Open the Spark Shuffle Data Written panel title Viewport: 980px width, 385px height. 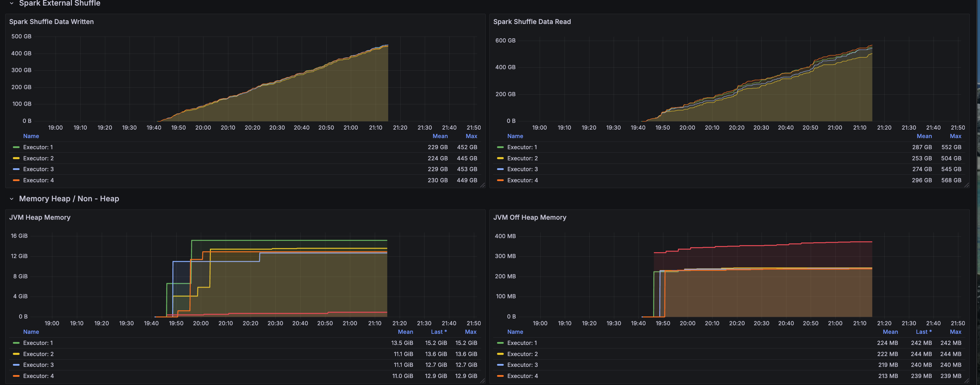pos(51,22)
